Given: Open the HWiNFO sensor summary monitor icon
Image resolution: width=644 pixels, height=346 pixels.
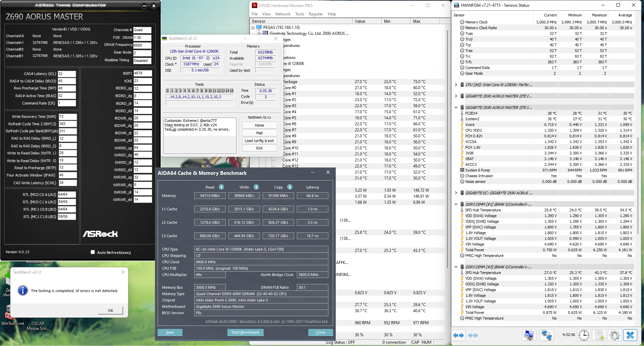Looking at the screenshot, I should pos(529,335).
